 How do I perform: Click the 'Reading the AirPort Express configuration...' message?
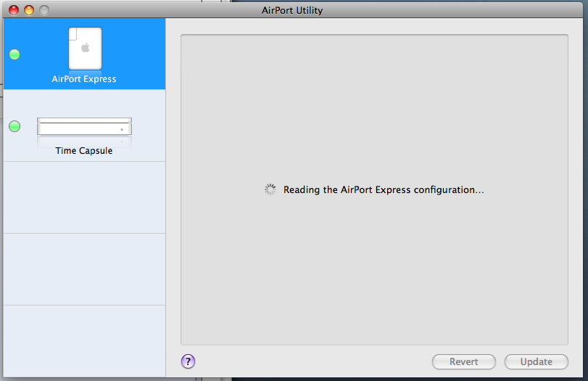(384, 190)
